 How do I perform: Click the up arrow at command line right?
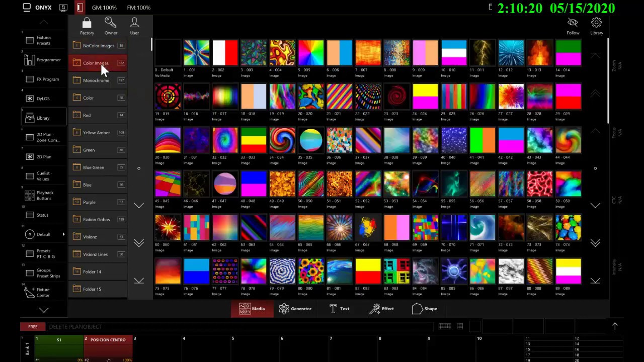(615, 326)
